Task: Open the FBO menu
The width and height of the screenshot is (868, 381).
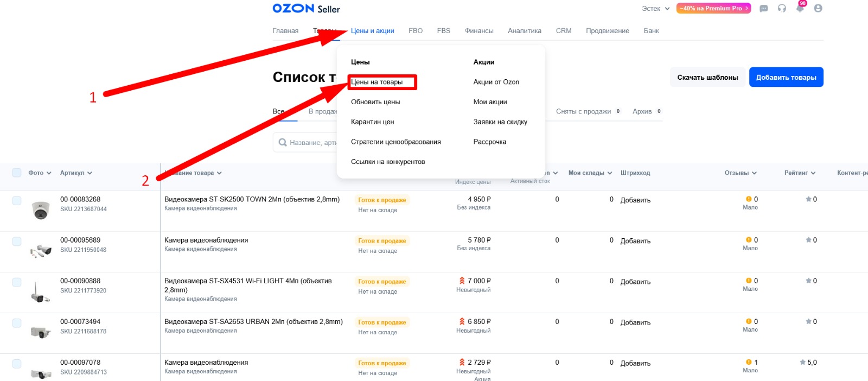Action: point(416,31)
